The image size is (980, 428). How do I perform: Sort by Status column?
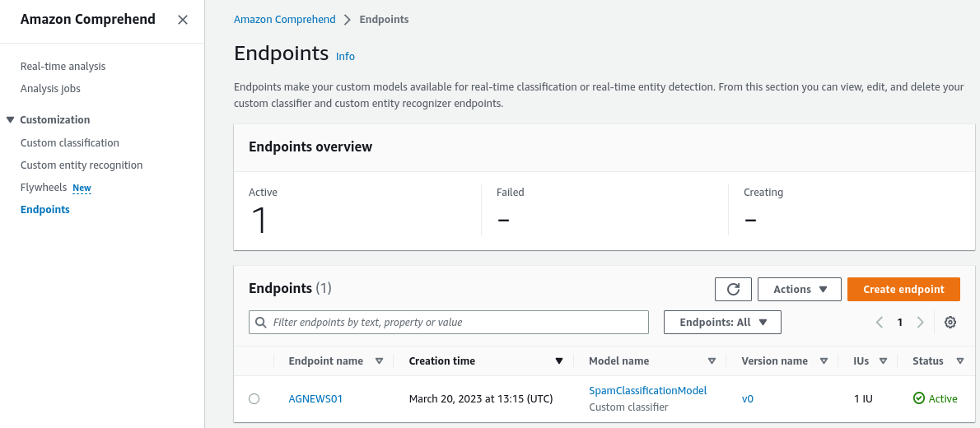tap(959, 361)
